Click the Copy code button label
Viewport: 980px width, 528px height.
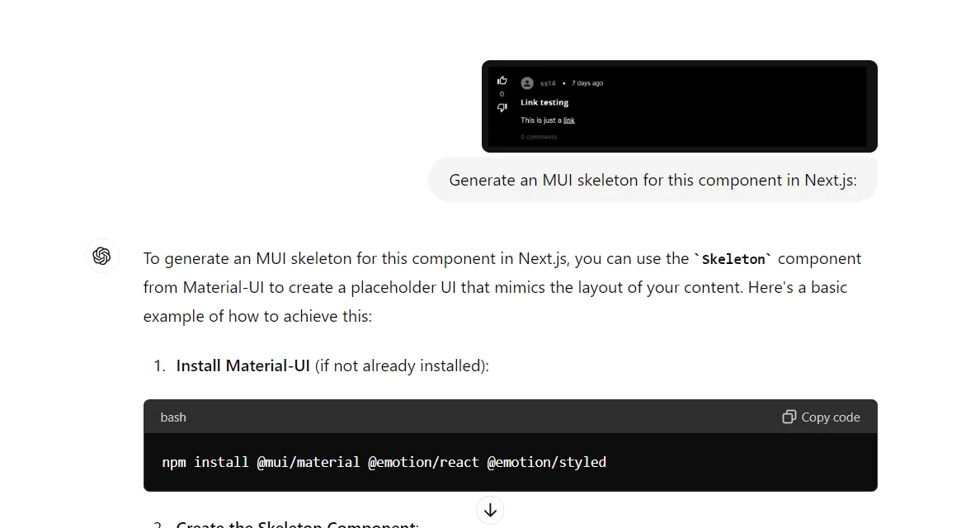830,417
